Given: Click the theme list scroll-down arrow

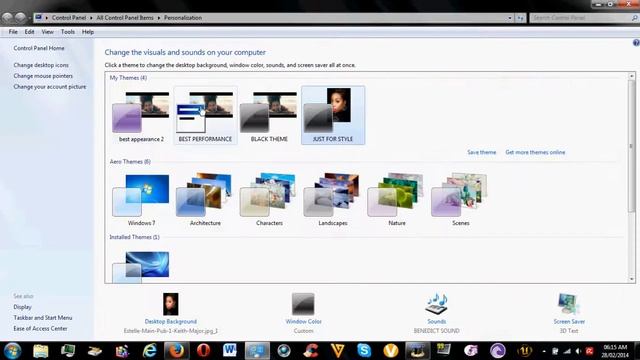Looking at the screenshot, I should point(631,279).
